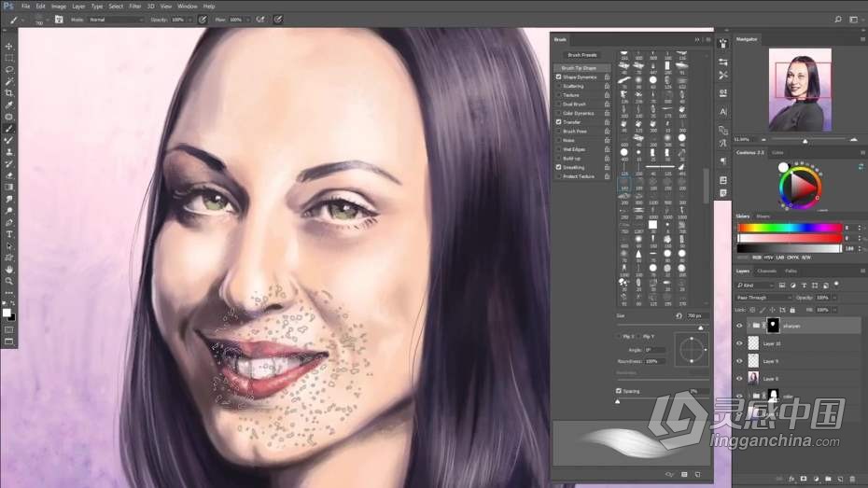Select the Crop tool
This screenshot has height=488, width=868.
click(9, 93)
